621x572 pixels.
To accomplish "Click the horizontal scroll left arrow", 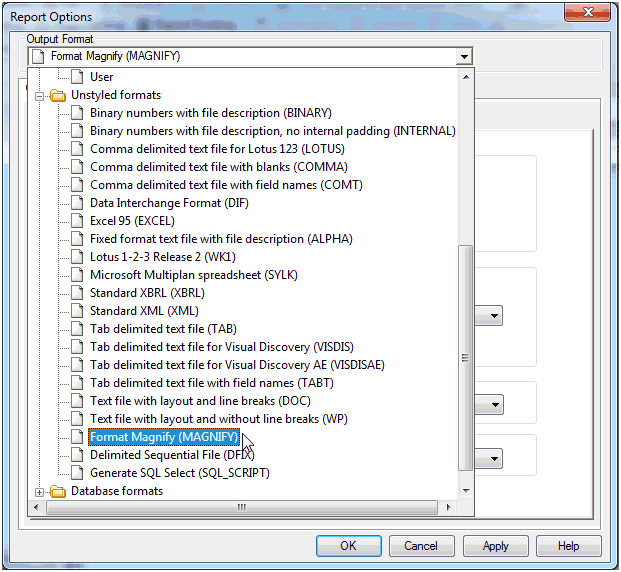I will click(36, 507).
